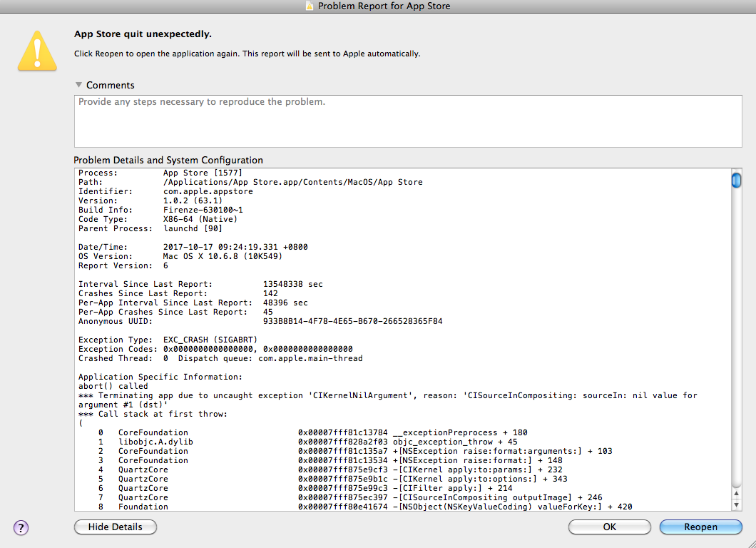Click the scroll down arrow in details

click(736, 505)
